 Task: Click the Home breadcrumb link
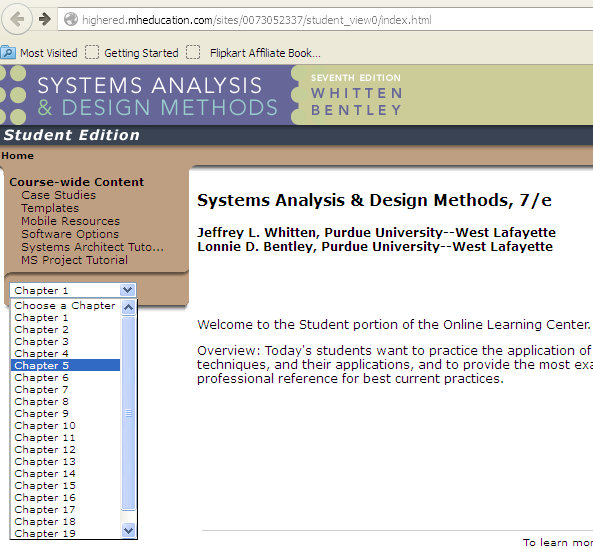point(17,155)
